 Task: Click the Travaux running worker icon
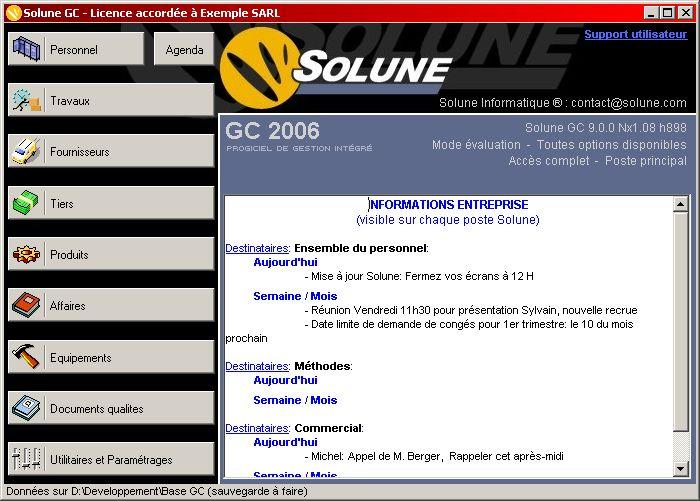click(26, 100)
